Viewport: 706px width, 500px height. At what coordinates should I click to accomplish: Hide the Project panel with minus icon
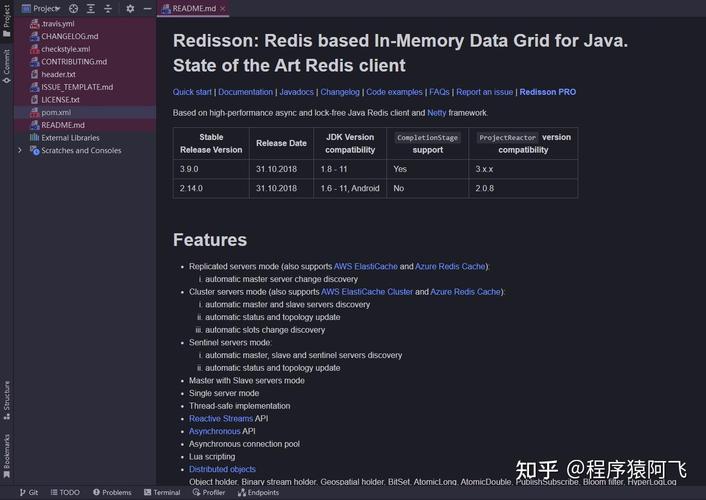147,8
